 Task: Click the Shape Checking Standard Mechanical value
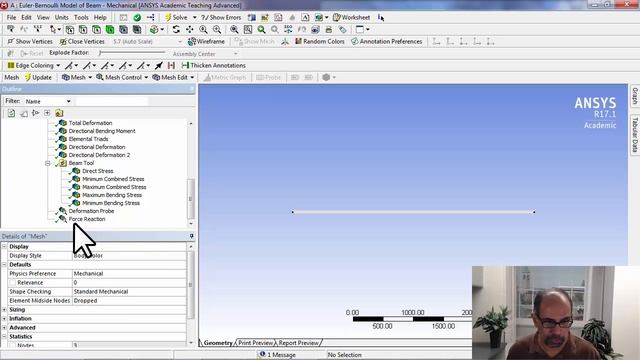[129, 291]
